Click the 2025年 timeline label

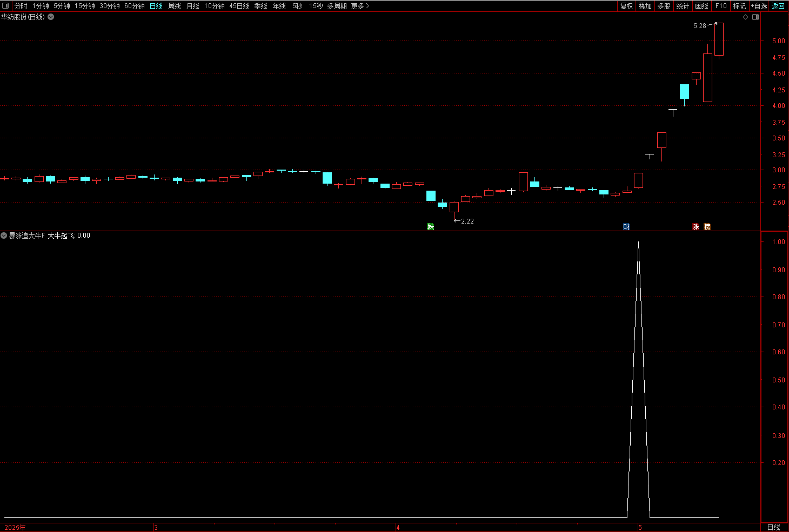point(15,528)
